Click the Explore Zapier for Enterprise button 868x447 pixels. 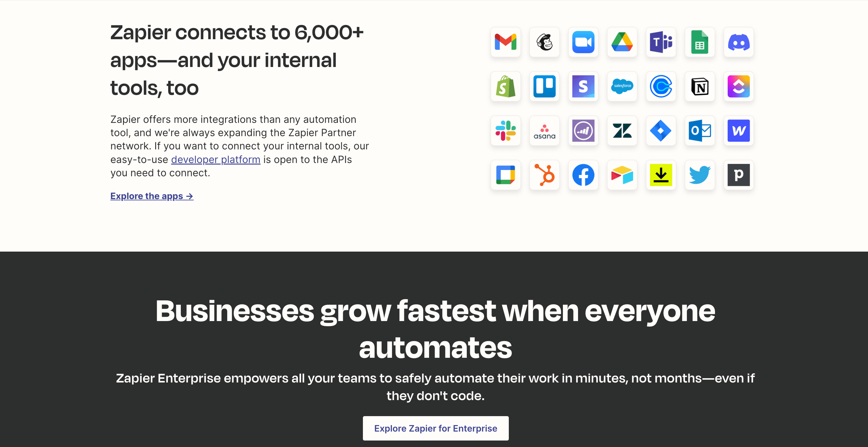point(436,428)
